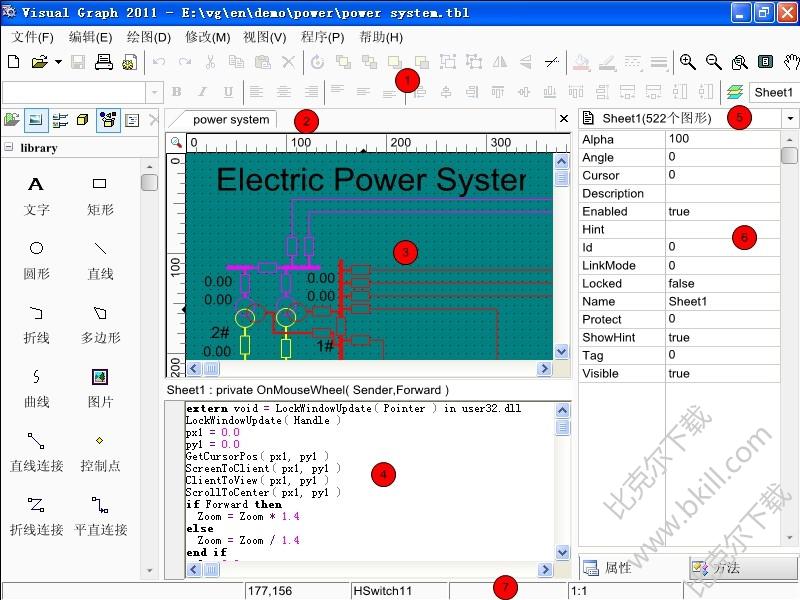This screenshot has width=800, height=600.
Task: Click the layers icon beside Sheet1
Action: coord(735,92)
